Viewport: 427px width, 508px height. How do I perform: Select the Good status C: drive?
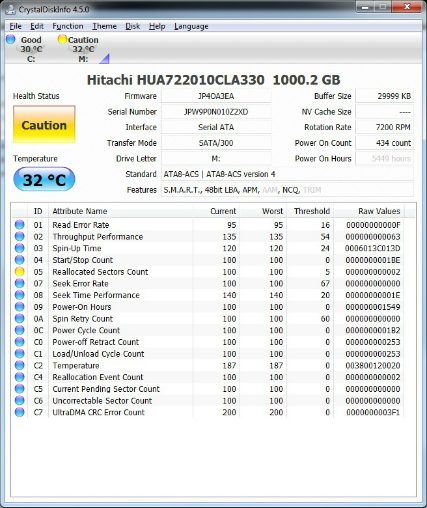click(25, 49)
